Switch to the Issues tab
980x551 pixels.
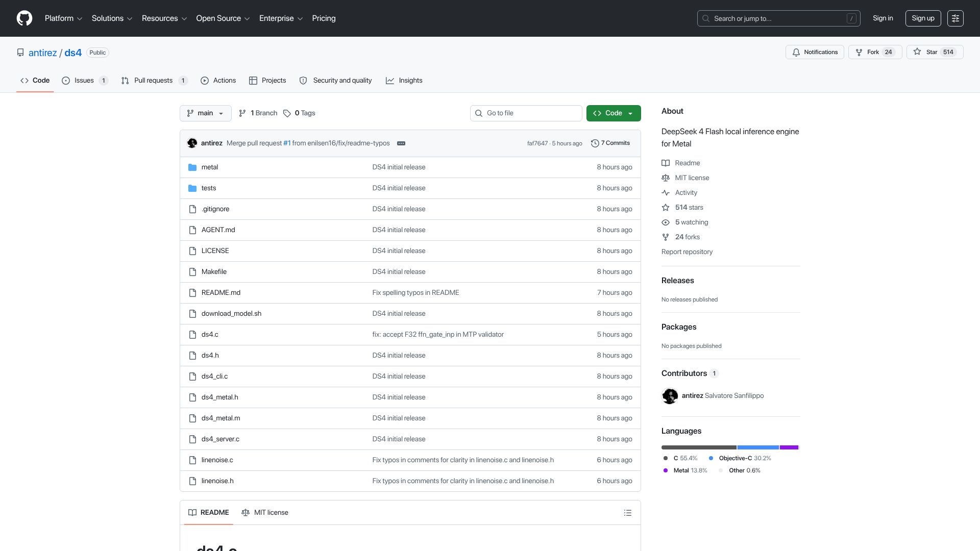click(x=85, y=81)
